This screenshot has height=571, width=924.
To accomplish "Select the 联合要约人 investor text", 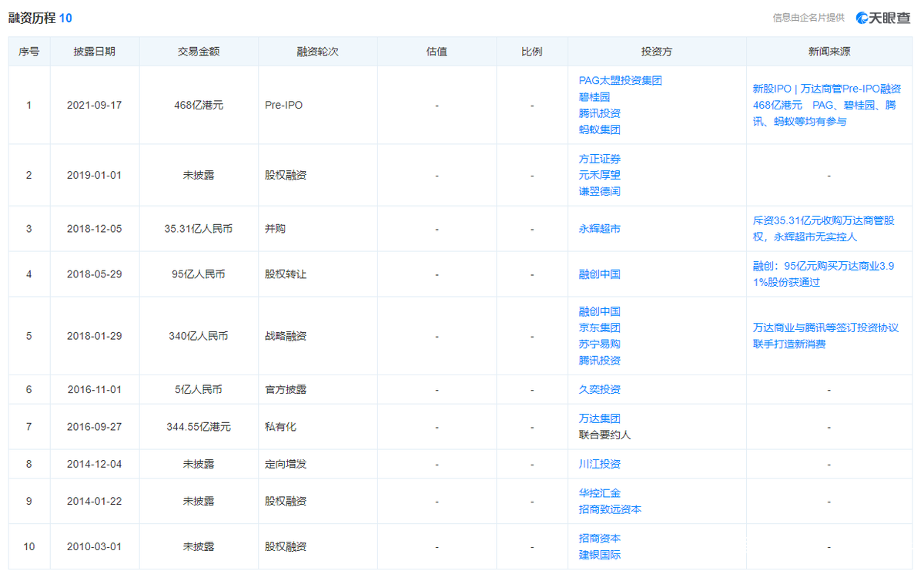I will click(605, 435).
